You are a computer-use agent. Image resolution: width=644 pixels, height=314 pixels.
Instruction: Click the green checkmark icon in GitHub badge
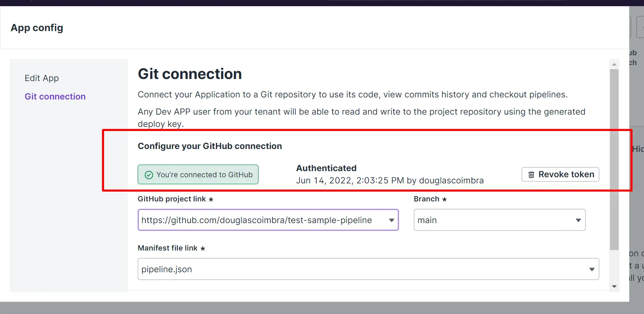(x=149, y=175)
